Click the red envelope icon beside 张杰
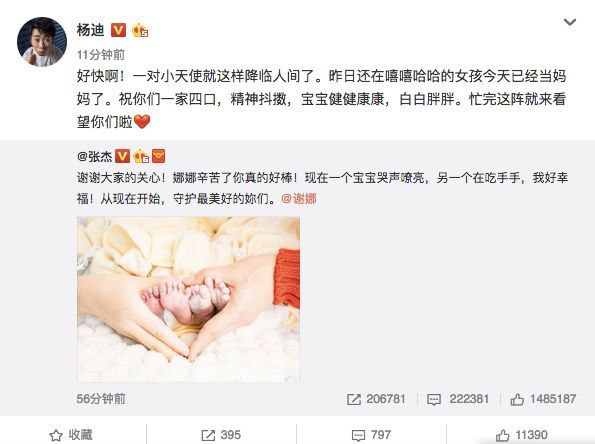595x444 pixels. [x=158, y=156]
